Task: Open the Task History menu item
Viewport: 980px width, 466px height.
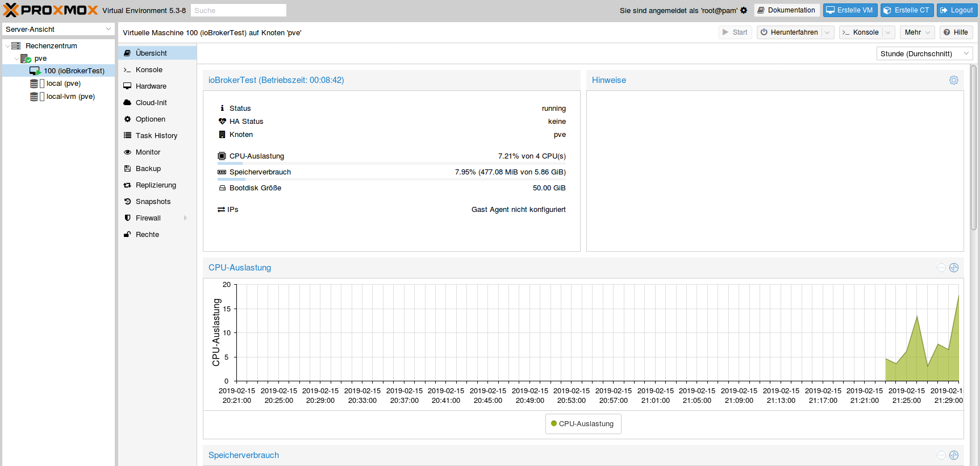Action: tap(157, 136)
